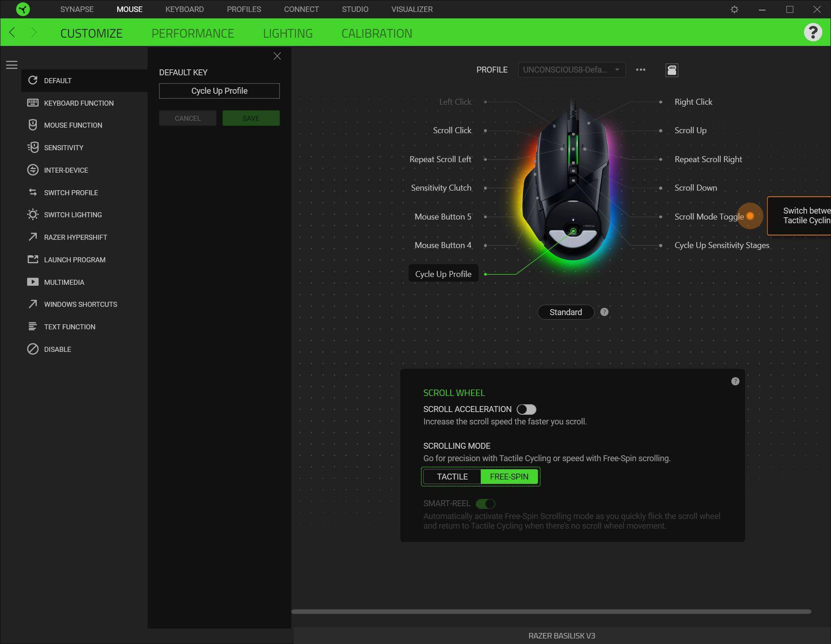The image size is (831, 644).
Task: Go to the Lighting tab
Action: pos(288,33)
